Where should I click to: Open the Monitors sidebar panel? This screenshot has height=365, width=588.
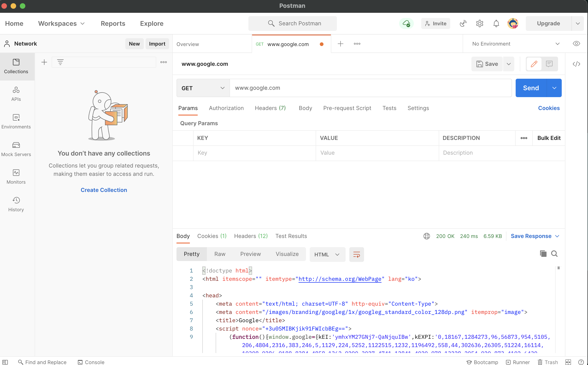click(16, 177)
